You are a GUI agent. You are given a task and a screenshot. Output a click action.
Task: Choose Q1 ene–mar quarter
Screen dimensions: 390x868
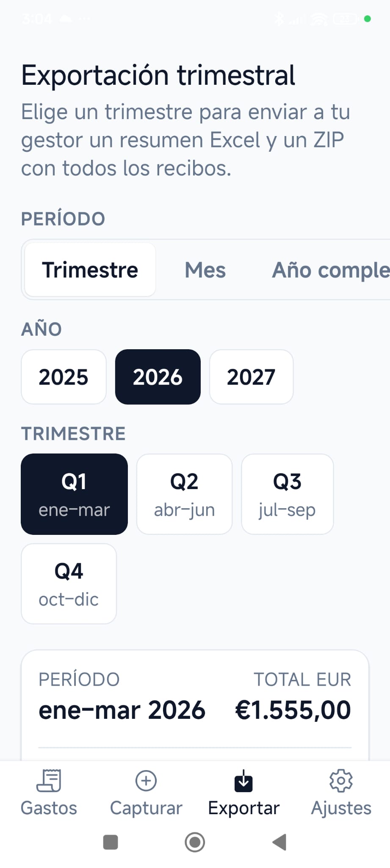(74, 494)
